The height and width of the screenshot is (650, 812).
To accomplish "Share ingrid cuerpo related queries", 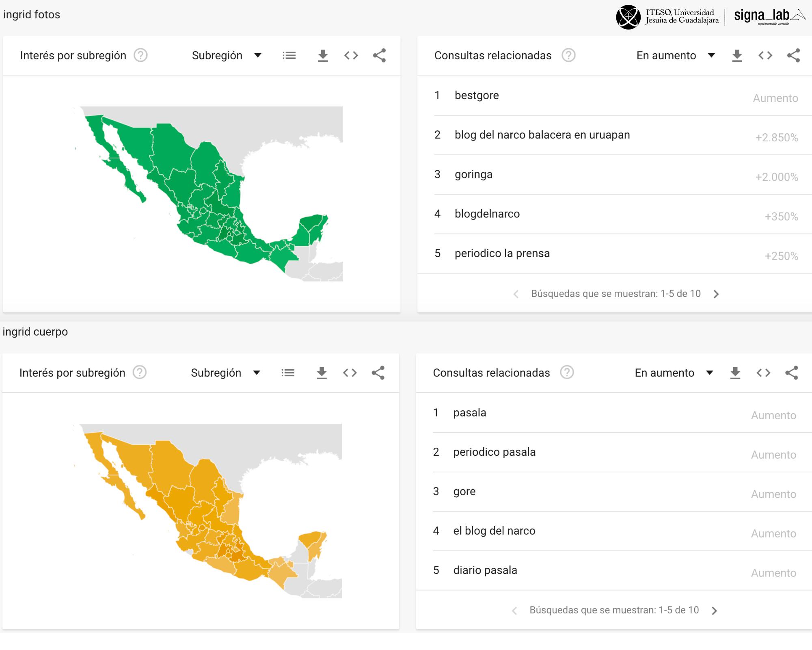I will point(792,373).
